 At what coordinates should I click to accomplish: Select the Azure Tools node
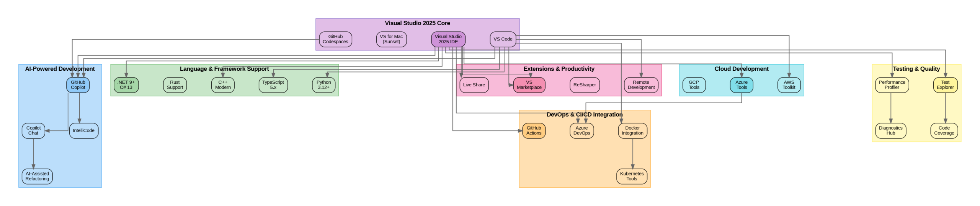point(741,85)
